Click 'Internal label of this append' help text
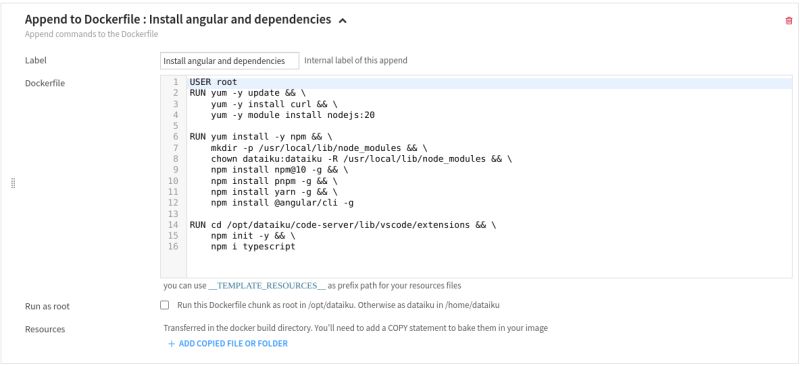The height and width of the screenshot is (366, 800). (356, 60)
